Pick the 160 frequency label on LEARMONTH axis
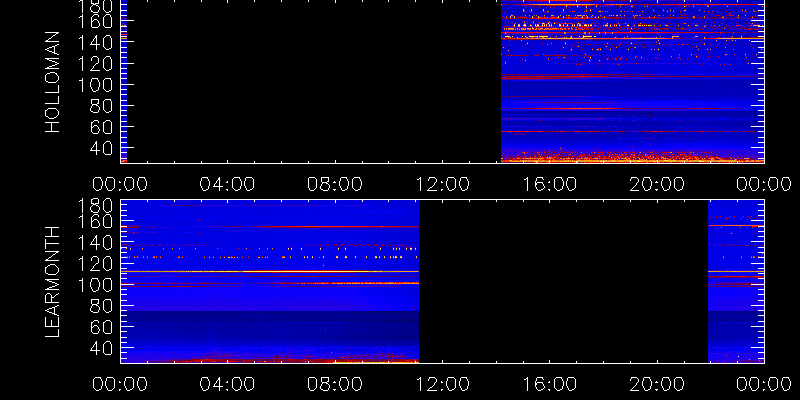Image resolution: width=800 pixels, height=400 pixels. click(96, 222)
